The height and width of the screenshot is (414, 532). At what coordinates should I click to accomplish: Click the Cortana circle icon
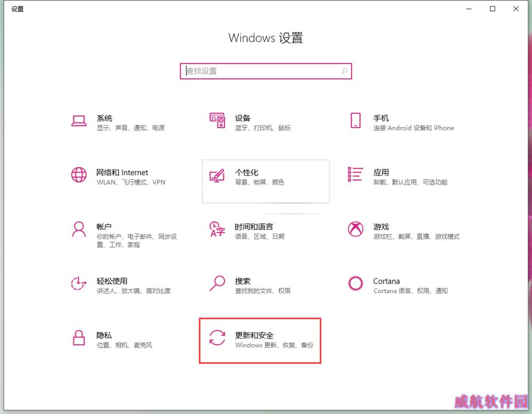click(355, 283)
